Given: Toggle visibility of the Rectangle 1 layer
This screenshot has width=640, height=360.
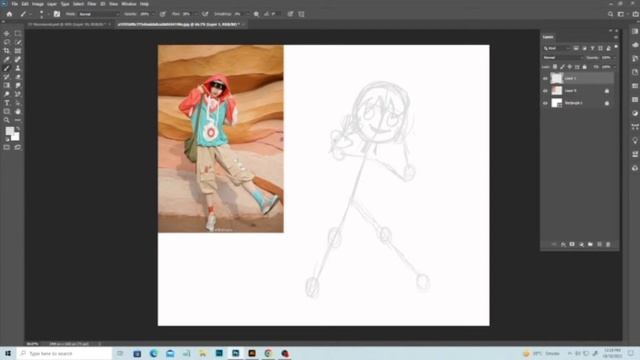Looking at the screenshot, I should point(545,103).
